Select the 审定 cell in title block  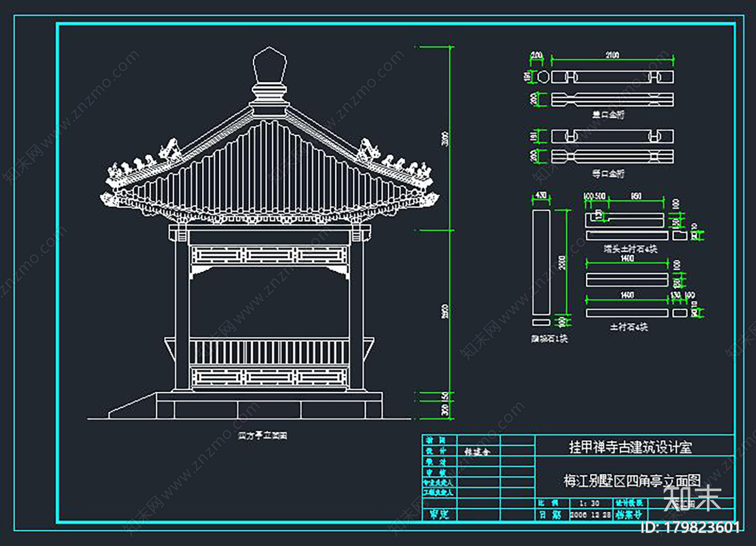439,514
